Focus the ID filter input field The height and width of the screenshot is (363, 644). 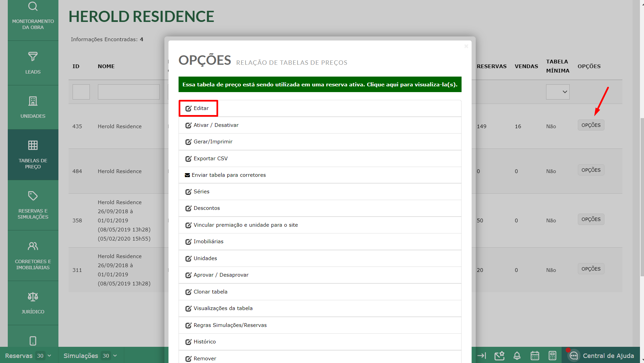coord(81,92)
